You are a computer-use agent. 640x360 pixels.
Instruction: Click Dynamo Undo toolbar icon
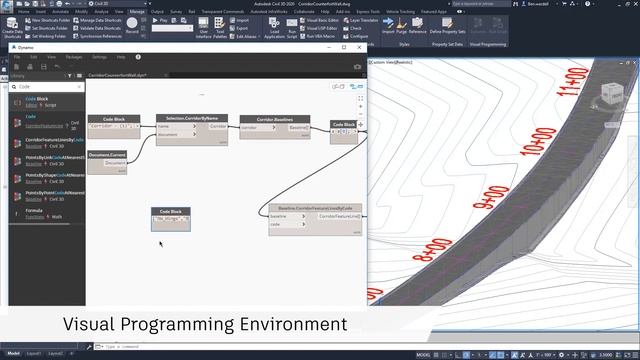[x=57, y=67]
